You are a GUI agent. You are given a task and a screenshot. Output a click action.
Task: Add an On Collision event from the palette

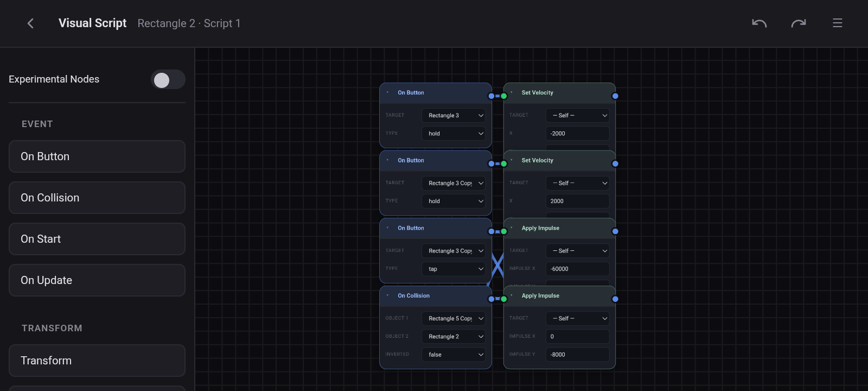(x=97, y=198)
